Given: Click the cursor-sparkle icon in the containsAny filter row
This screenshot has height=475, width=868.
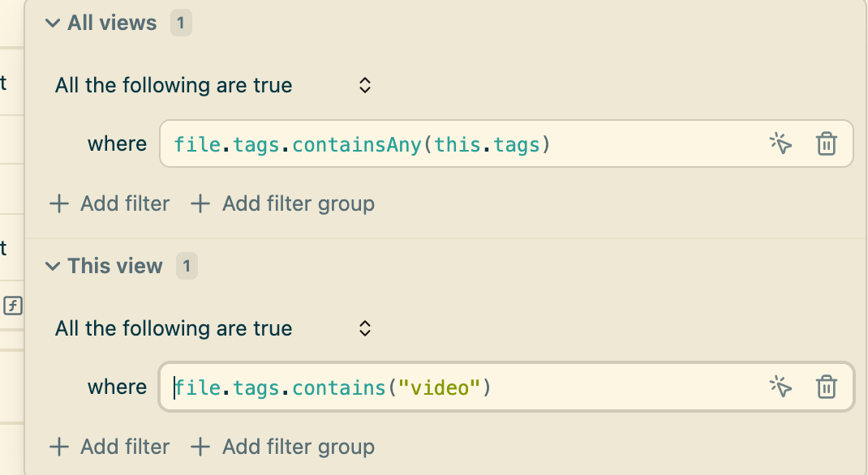Looking at the screenshot, I should coord(780,144).
